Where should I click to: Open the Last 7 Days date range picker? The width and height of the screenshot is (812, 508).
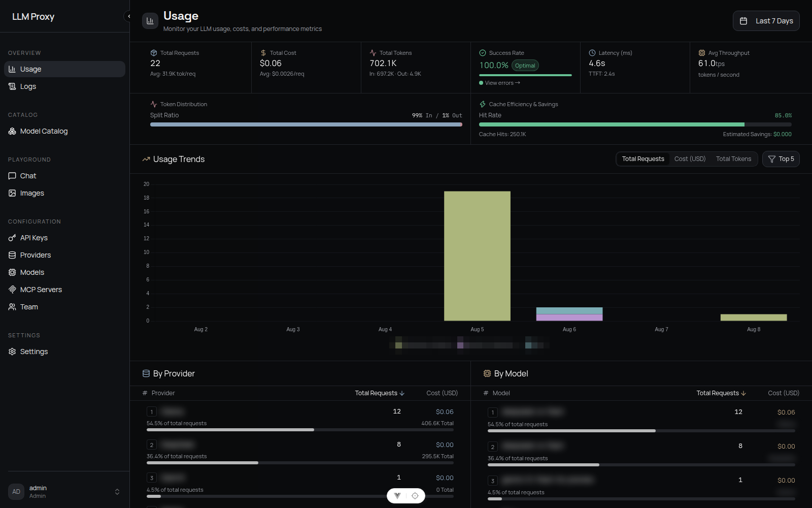pos(766,21)
